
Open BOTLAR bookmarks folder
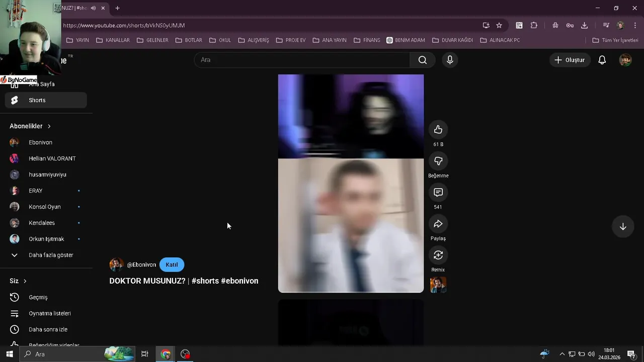189,40
